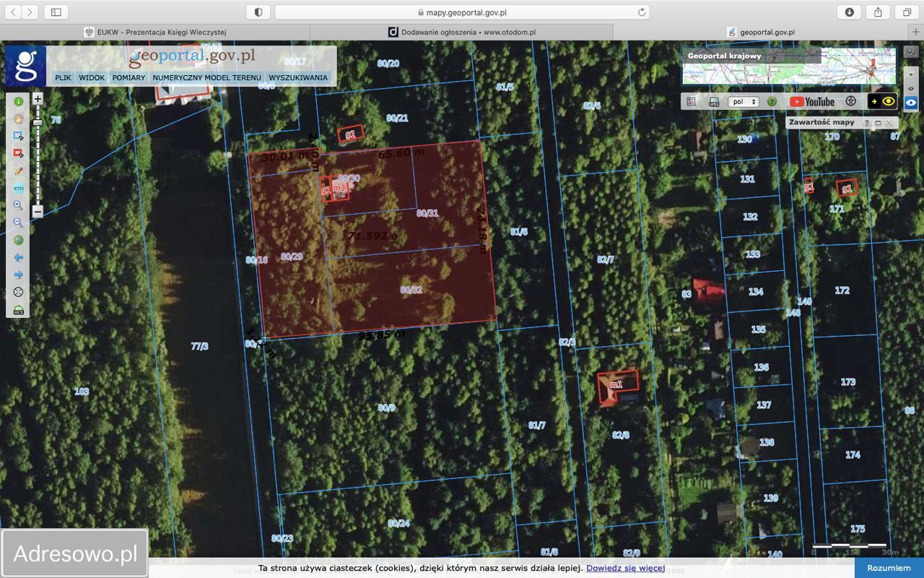Maximize the Zawartość mapy panel
924x578 pixels.
pos(879,124)
